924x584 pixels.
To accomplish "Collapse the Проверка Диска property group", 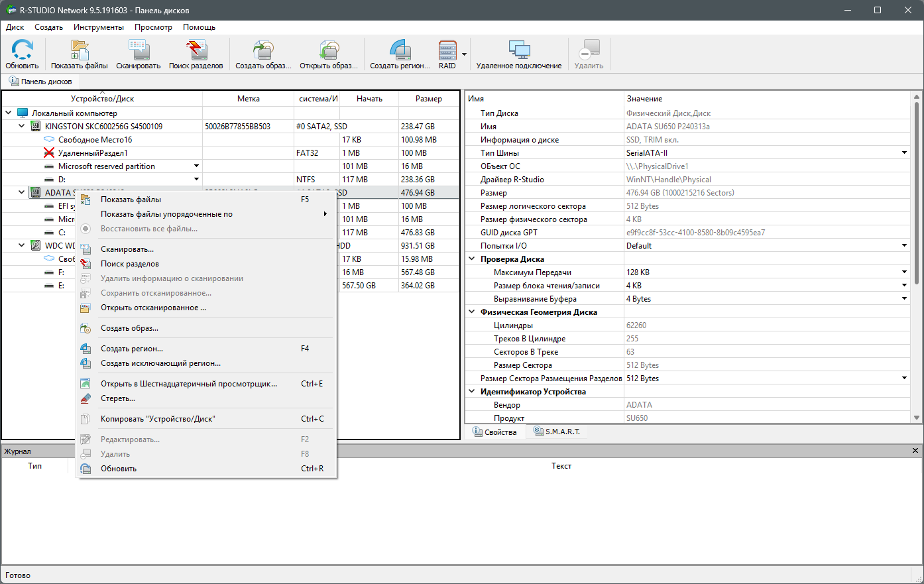I will 472,259.
